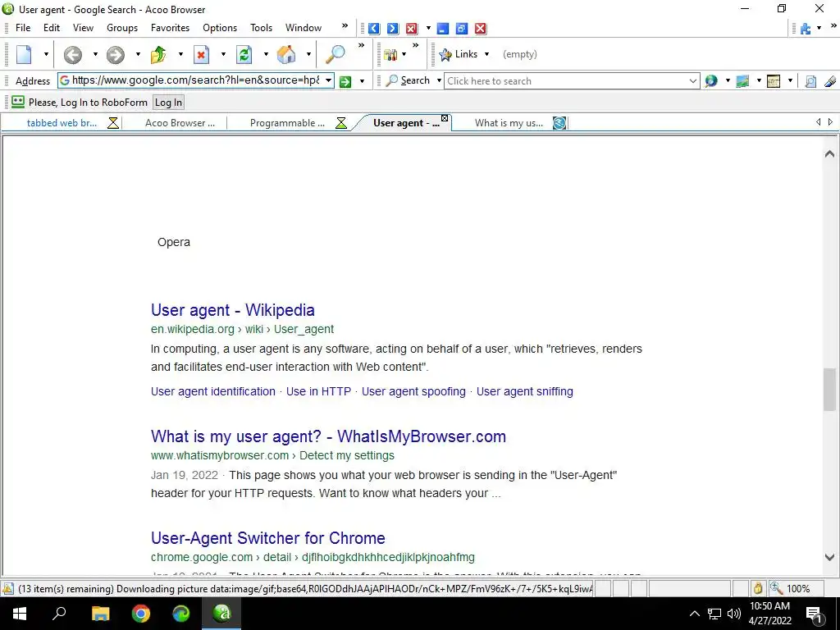840x630 pixels.
Task: Click the globe search engine icon
Action: click(711, 81)
